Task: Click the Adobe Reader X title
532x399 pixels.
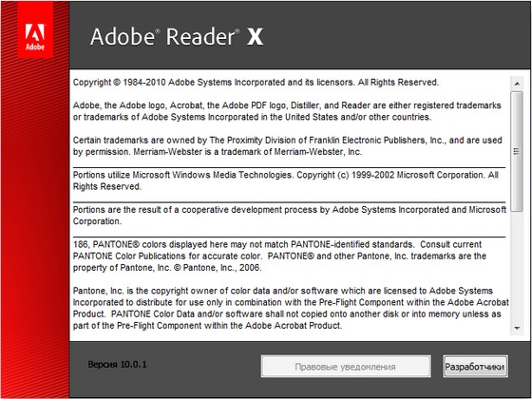Action: click(x=177, y=37)
